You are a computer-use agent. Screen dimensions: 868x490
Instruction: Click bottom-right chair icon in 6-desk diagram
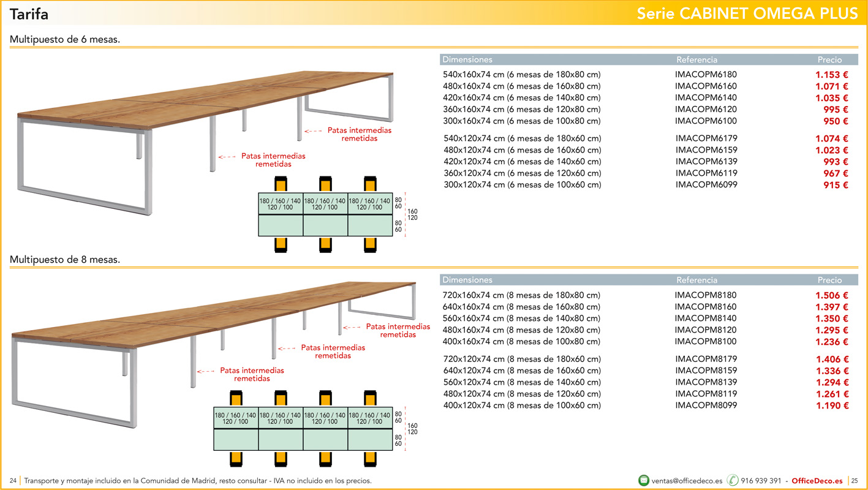tap(370, 244)
